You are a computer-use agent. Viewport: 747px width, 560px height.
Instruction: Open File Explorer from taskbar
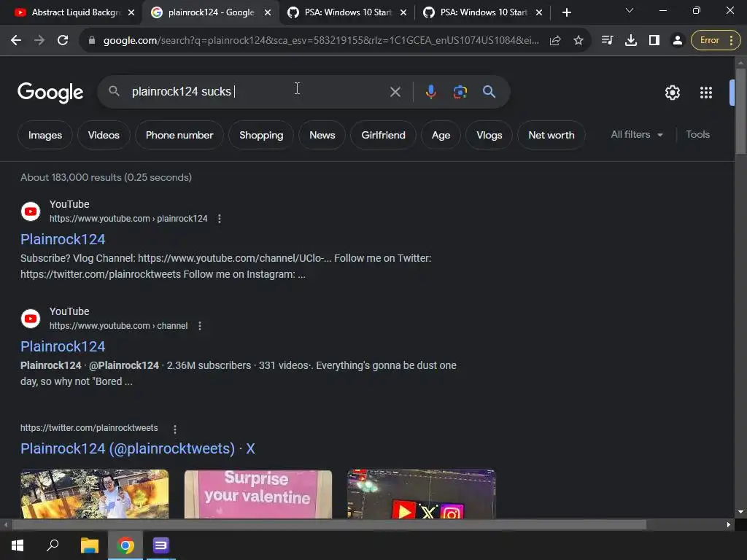(x=90, y=545)
